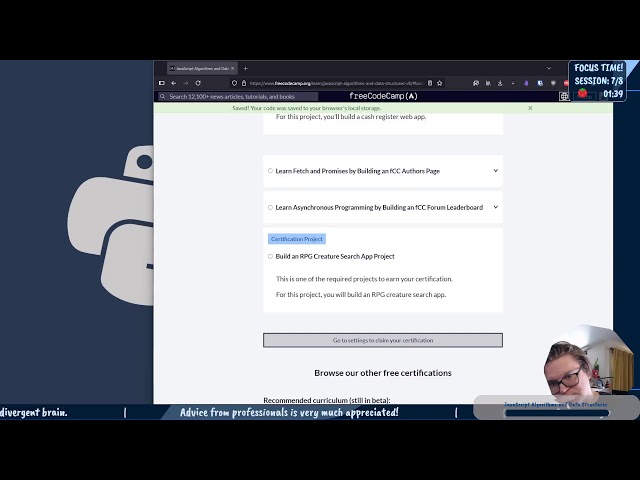Viewport: 640px width, 480px height.
Task: Click the search news articles field
Action: tap(238, 96)
